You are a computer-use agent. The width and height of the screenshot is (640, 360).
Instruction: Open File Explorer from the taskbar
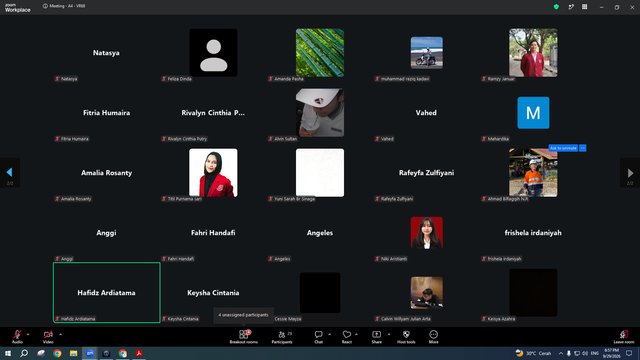73,353
